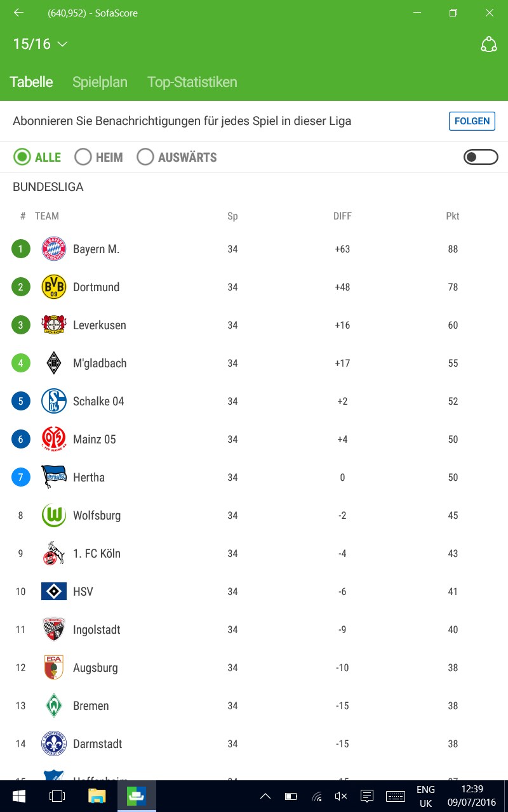Mute volume from the system tray

tap(341, 796)
